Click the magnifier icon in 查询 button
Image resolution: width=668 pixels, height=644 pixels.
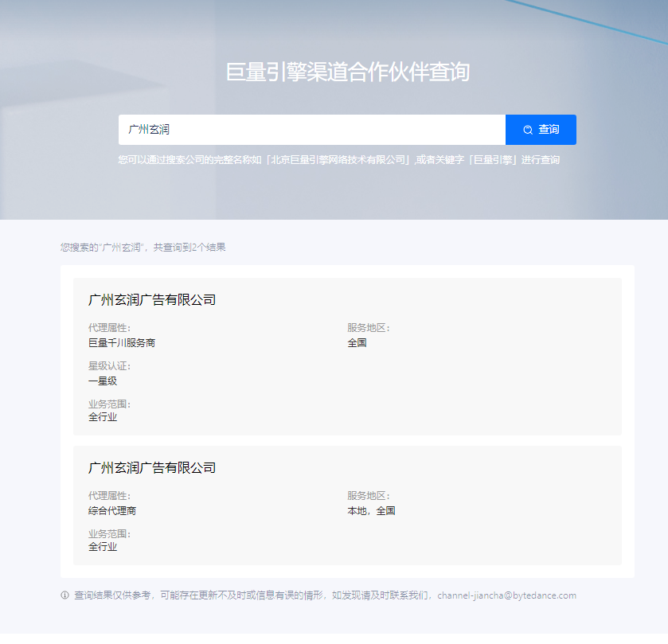tap(528, 130)
